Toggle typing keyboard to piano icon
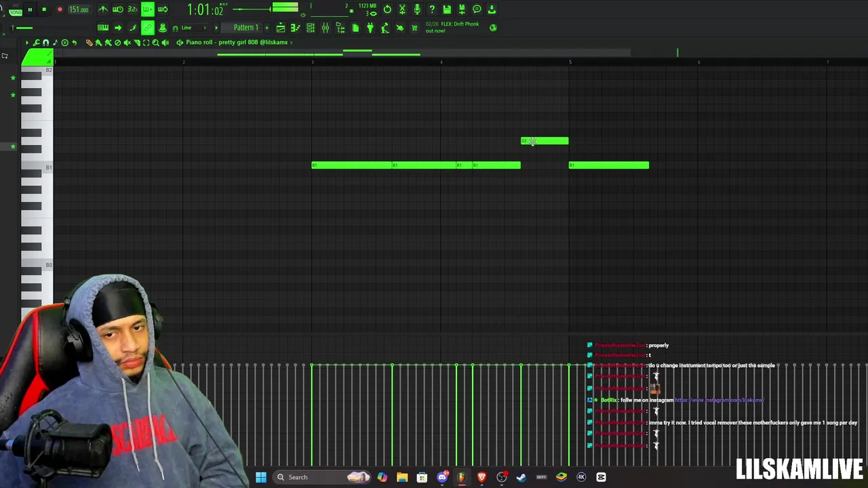 [x=103, y=28]
